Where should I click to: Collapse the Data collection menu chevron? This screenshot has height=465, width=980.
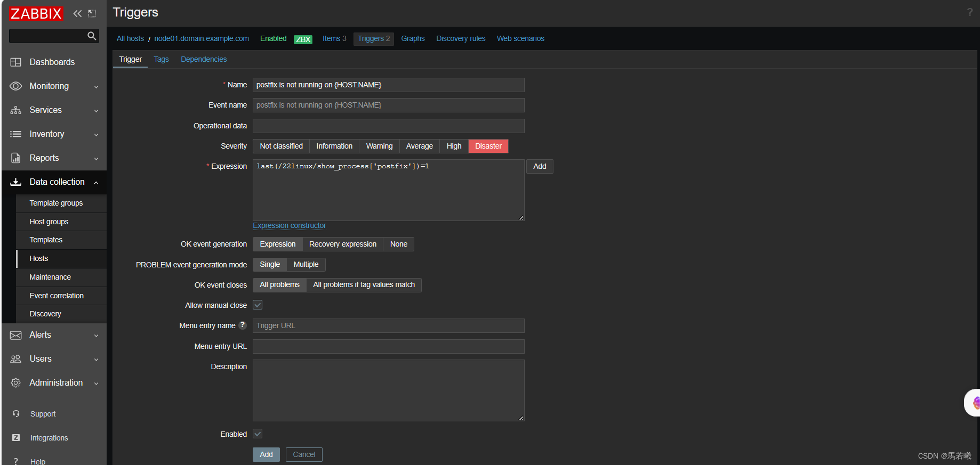tap(96, 183)
